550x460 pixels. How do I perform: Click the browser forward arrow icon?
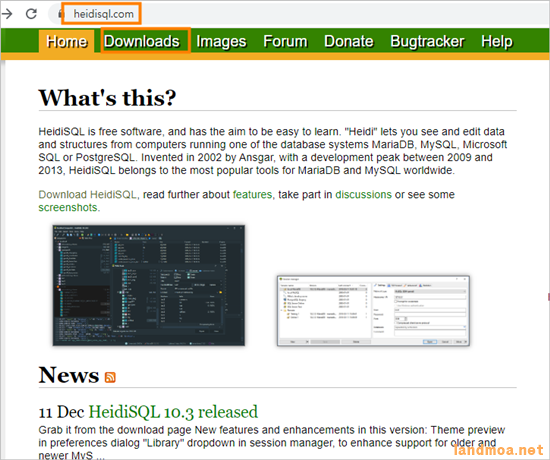tap(7, 14)
